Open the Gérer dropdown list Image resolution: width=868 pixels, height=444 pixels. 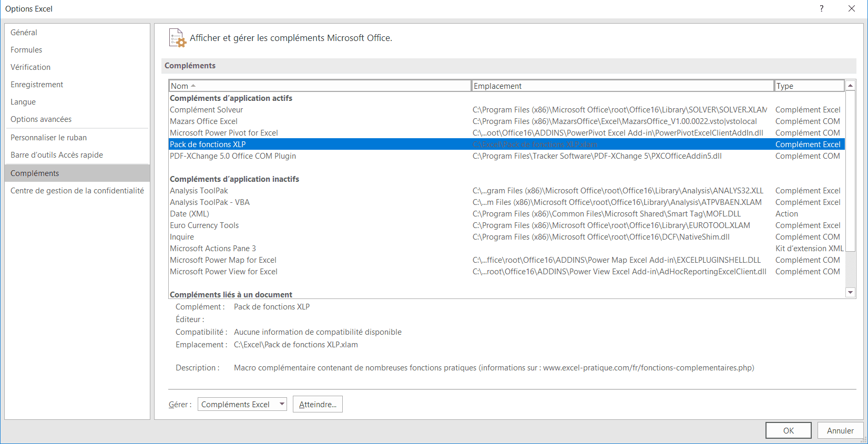[x=282, y=404]
